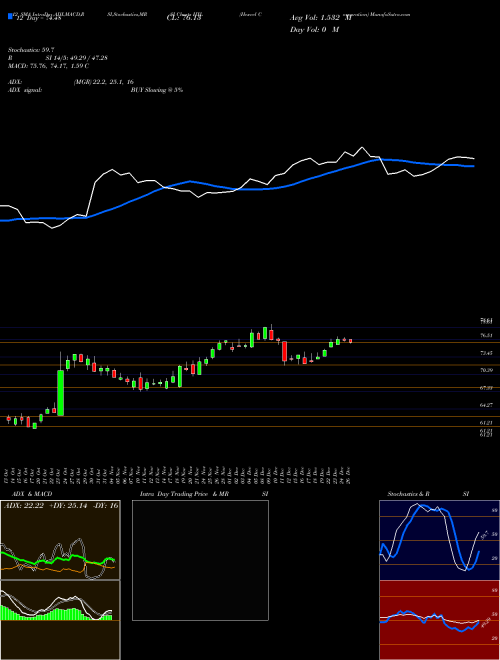Click the blue 12 Day SMA legend square

[10, 16]
